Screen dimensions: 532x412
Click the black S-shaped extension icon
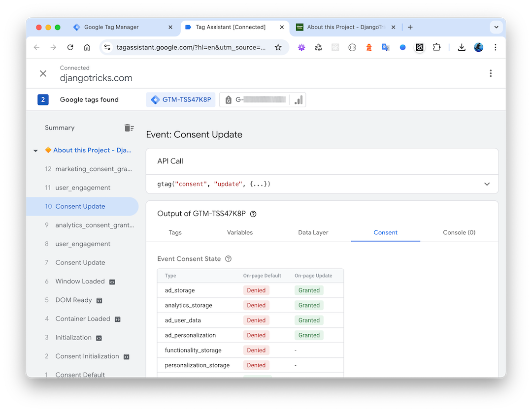coord(419,47)
